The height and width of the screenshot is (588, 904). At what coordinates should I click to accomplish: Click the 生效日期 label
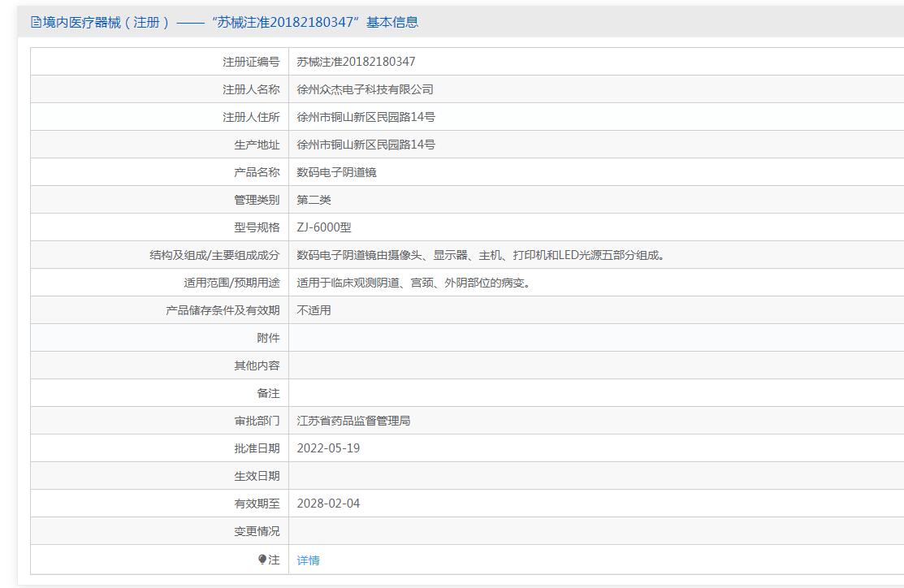point(257,476)
